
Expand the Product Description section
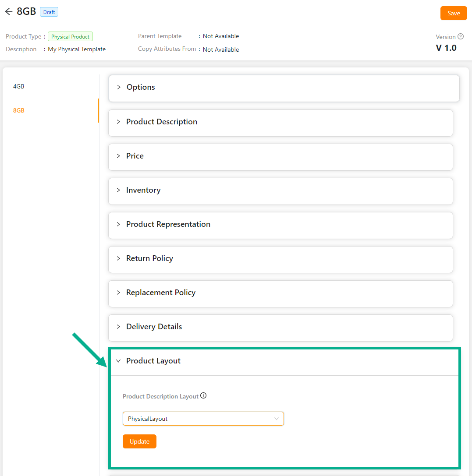161,122
